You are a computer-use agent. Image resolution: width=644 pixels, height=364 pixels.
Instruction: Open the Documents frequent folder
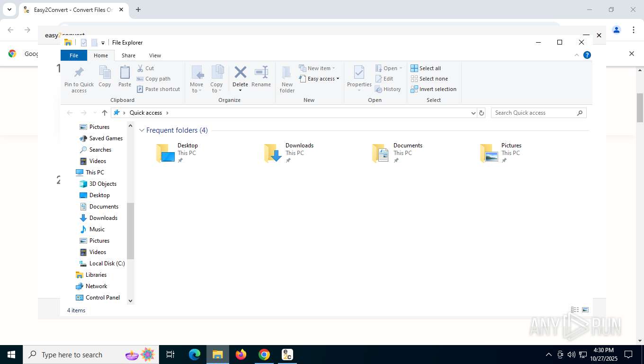tap(397, 153)
